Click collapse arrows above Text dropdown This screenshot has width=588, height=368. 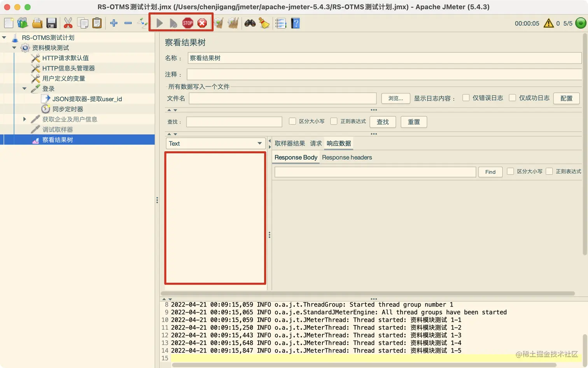coord(172,134)
